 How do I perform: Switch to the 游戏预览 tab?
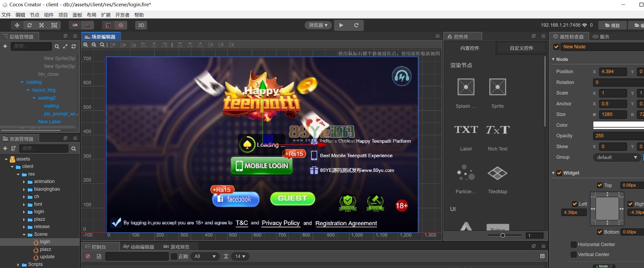click(176, 247)
